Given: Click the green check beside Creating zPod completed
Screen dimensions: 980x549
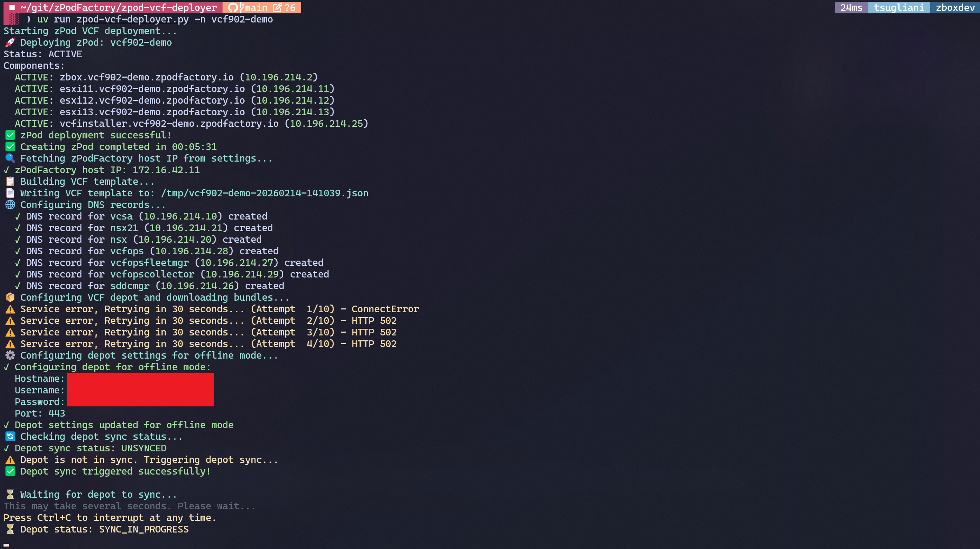Looking at the screenshot, I should (10, 146).
